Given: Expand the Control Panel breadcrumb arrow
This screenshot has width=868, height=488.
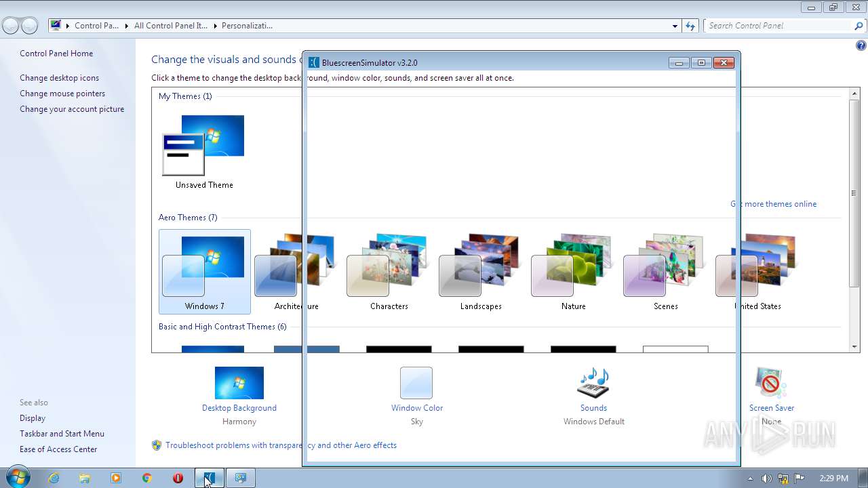Looking at the screenshot, I should pyautogui.click(x=126, y=26).
